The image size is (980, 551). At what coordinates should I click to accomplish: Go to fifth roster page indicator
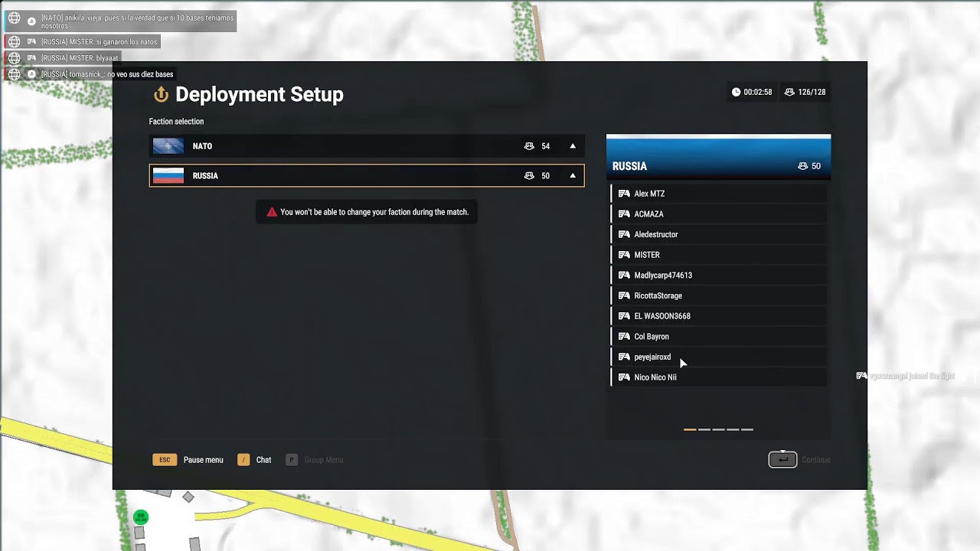click(747, 429)
